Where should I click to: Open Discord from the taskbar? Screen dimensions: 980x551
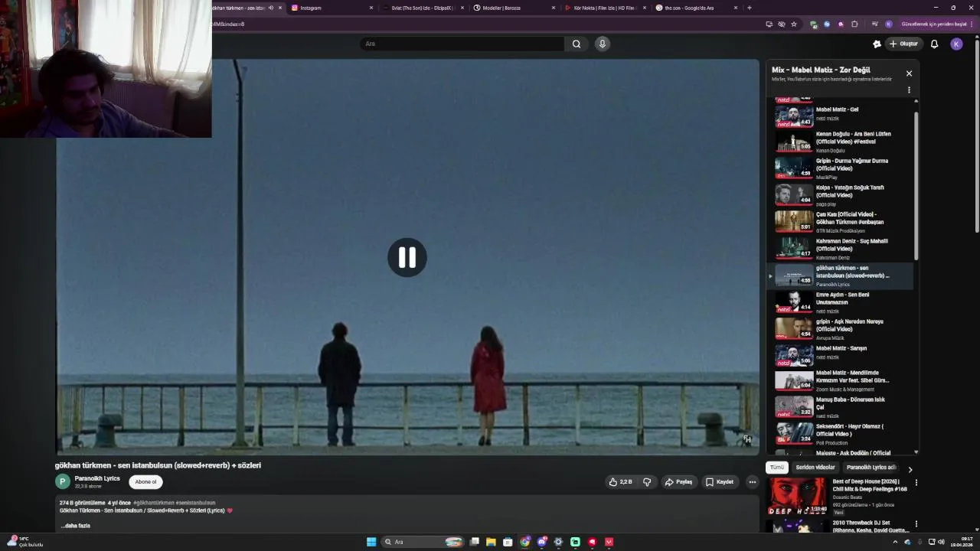[541, 542]
